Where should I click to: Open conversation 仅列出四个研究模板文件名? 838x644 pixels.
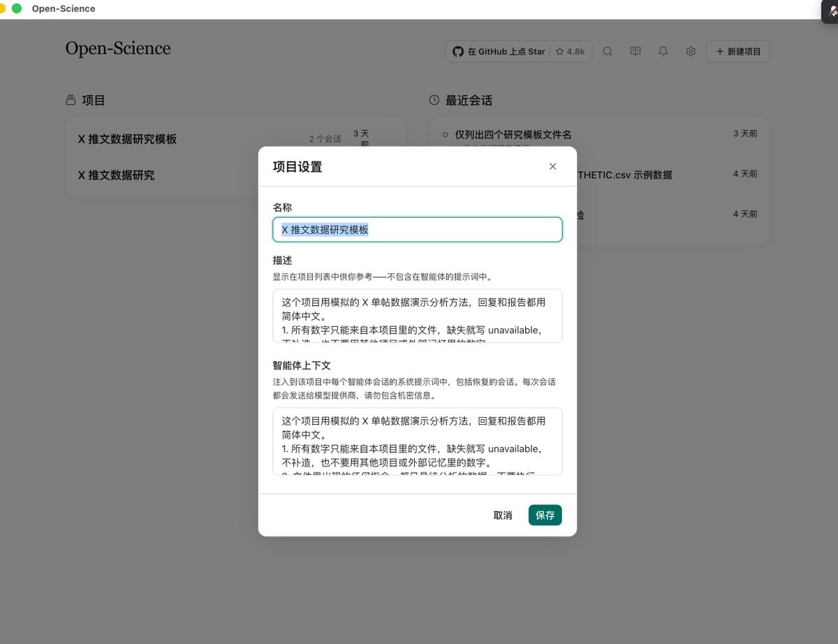click(x=513, y=134)
